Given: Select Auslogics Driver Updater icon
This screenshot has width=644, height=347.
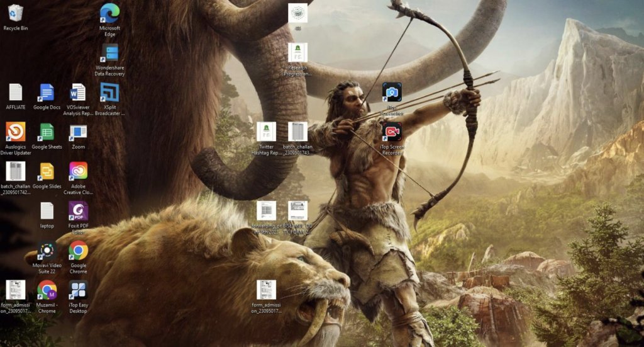Looking at the screenshot, I should pos(16,139).
